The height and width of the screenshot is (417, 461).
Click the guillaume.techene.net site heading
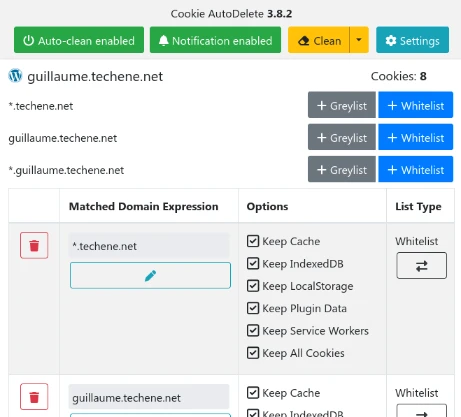95,76
